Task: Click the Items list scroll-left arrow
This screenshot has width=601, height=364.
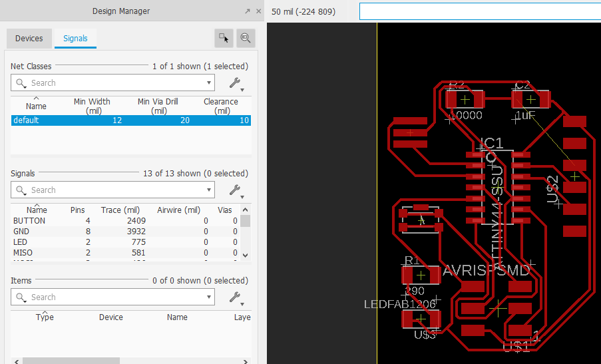Action: tap(16, 361)
